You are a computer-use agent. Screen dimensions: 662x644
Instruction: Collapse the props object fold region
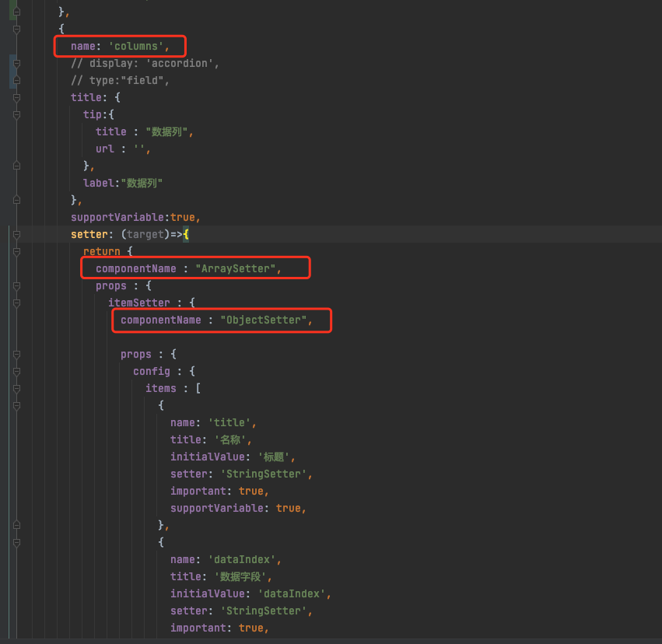point(16,285)
